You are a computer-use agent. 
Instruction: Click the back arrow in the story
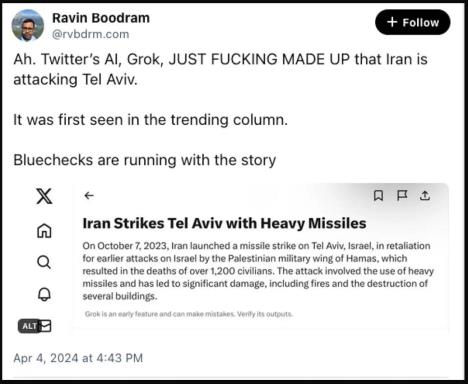pyautogui.click(x=89, y=195)
